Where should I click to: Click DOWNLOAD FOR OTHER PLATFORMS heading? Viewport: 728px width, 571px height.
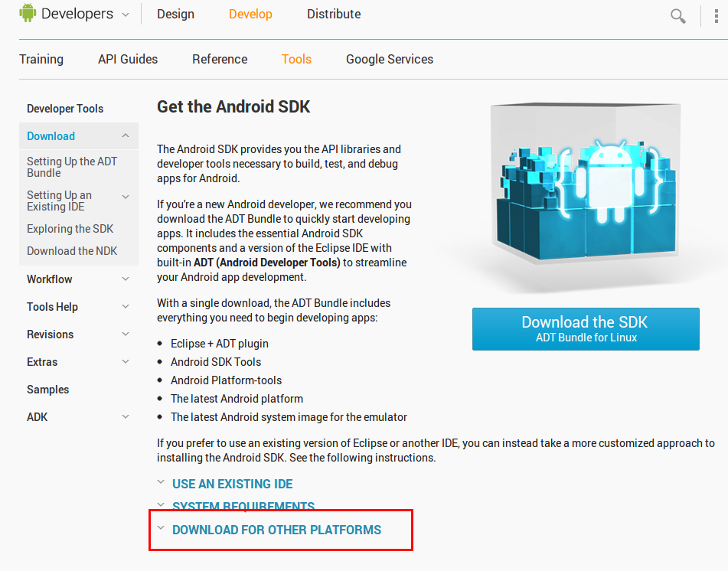coord(276,530)
